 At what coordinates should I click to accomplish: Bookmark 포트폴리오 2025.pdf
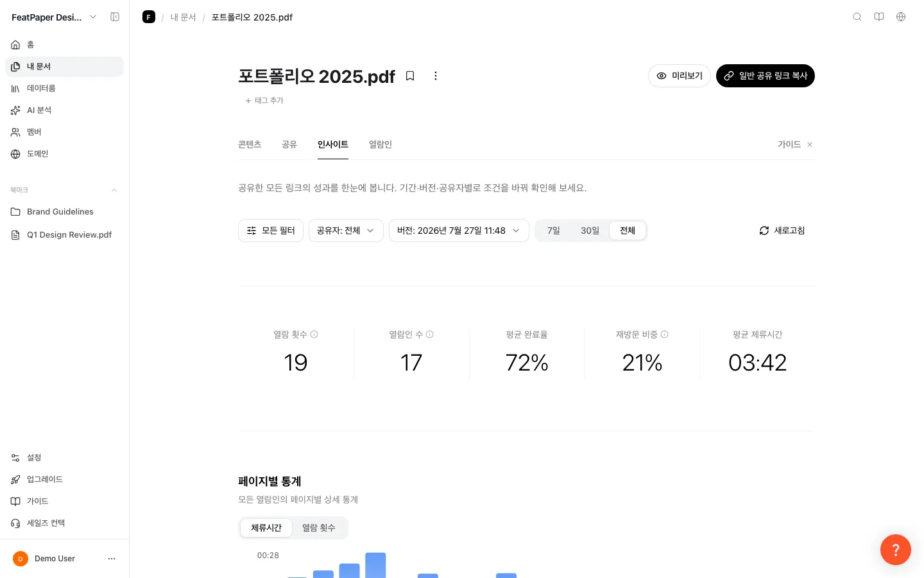point(410,76)
